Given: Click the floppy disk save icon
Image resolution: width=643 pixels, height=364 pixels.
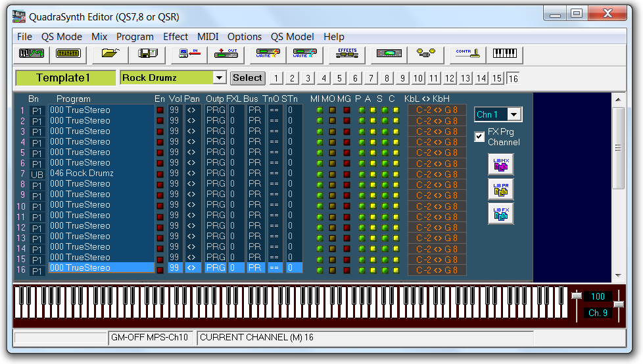Looking at the screenshot, I should pos(147,55).
